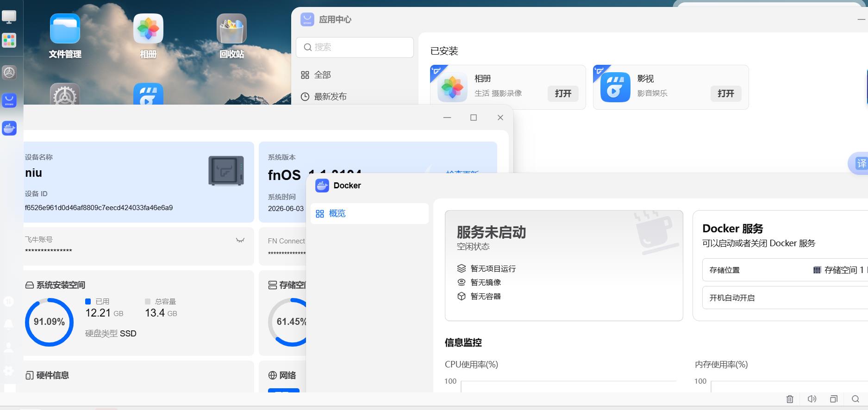Image resolution: width=868 pixels, height=410 pixels.
Task: Click 打开 for the 影视 app
Action: coord(726,93)
